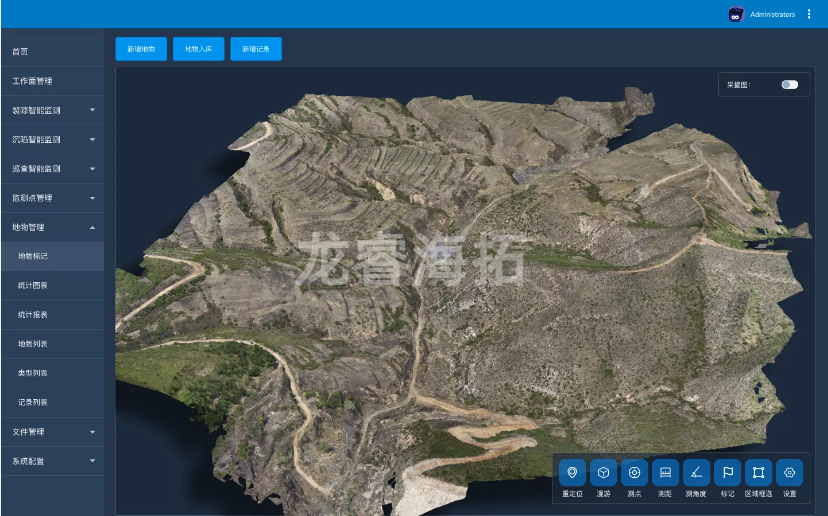The width and height of the screenshot is (828, 516).
Task: Click the Administrators avatar icon
Action: (x=736, y=14)
